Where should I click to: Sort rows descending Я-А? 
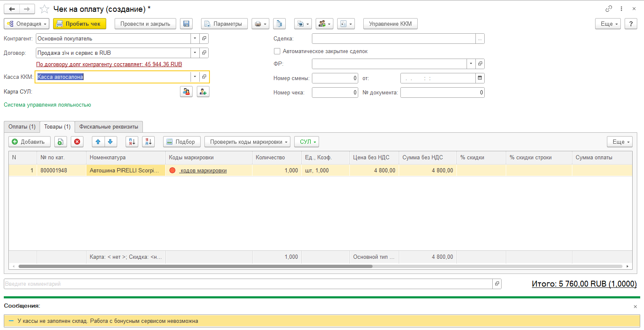(148, 142)
